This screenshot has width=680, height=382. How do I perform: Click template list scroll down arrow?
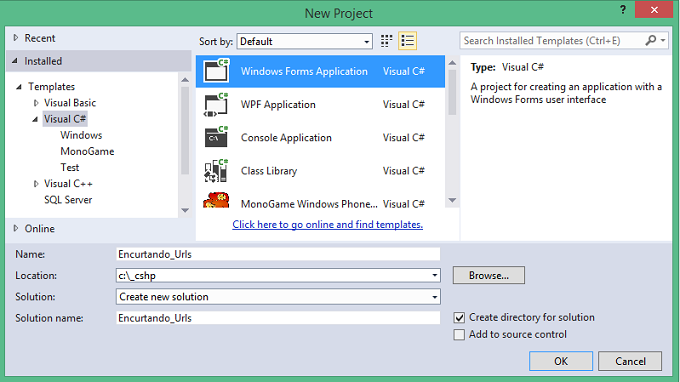tap(452, 200)
